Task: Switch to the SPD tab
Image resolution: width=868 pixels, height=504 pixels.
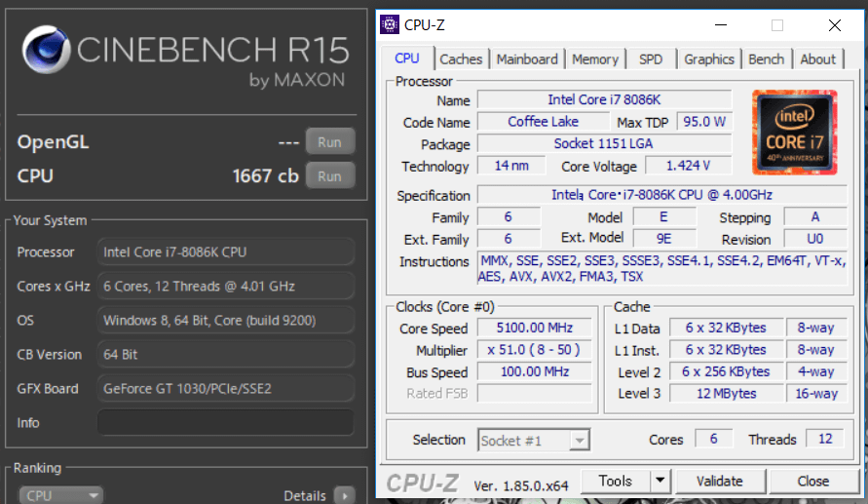Action: pyautogui.click(x=651, y=59)
